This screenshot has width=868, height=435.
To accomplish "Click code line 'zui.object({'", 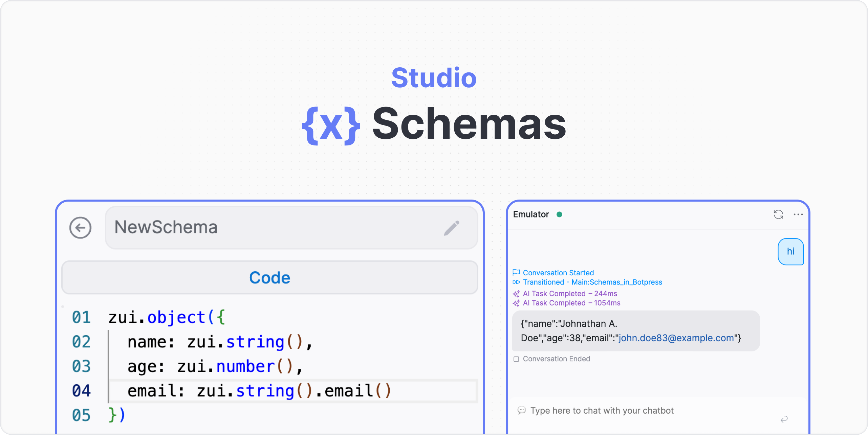I will coord(167,317).
